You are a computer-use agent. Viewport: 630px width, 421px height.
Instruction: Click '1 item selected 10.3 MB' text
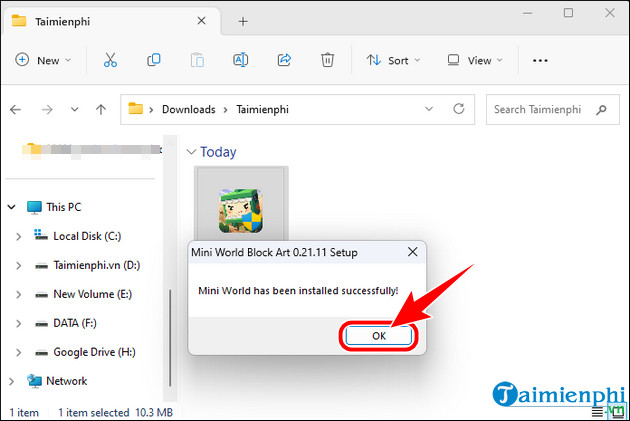tap(115, 413)
